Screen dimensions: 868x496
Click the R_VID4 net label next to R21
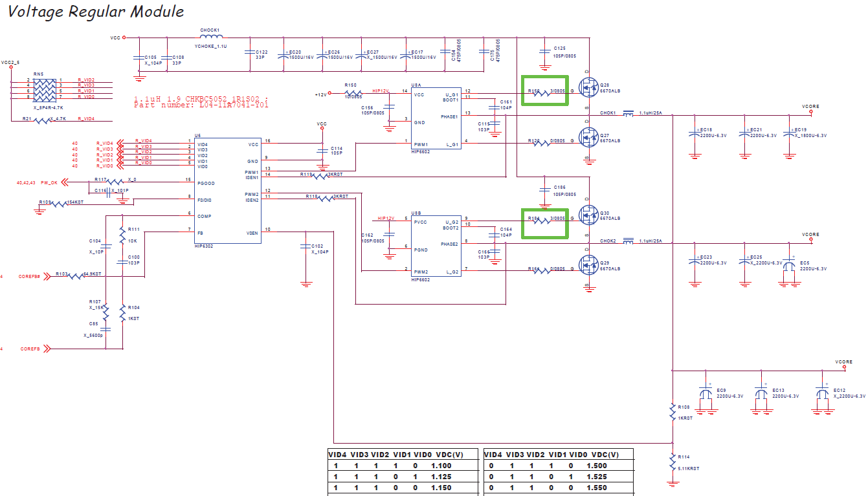tap(87, 119)
